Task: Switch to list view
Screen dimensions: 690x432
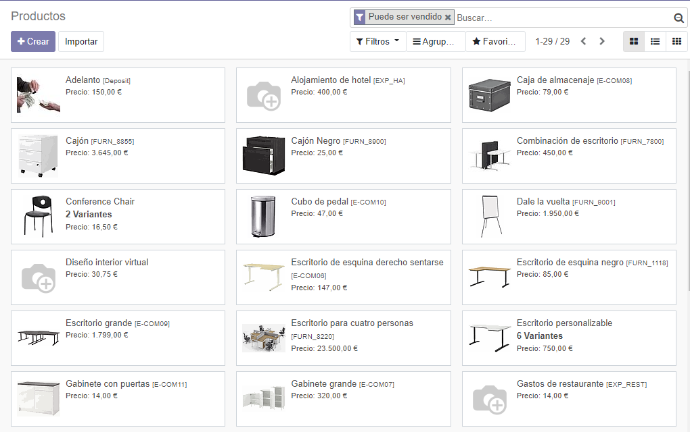Action: 655,41
